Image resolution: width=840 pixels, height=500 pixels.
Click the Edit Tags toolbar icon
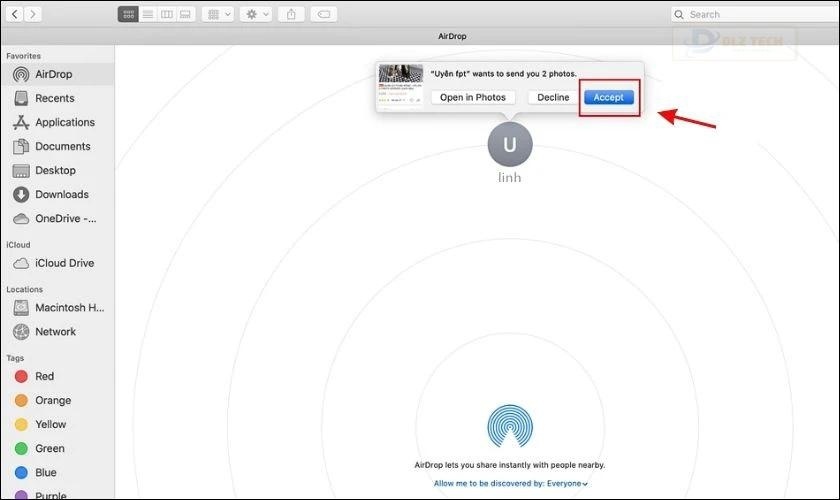pos(323,14)
